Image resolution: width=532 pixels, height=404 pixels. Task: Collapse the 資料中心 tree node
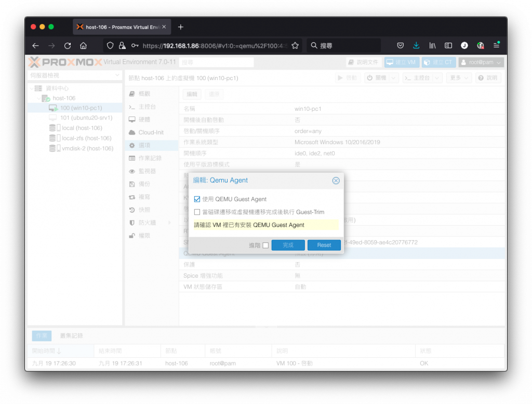32,88
